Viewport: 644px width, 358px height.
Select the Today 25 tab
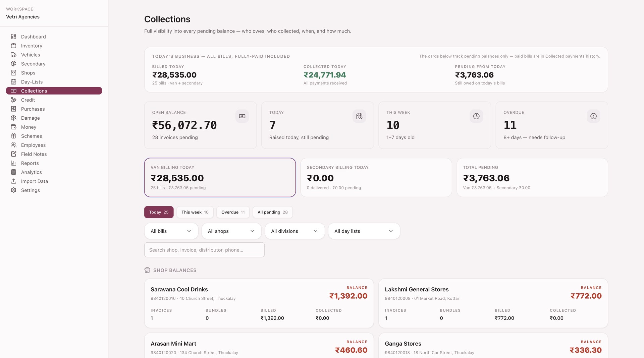pyautogui.click(x=159, y=212)
